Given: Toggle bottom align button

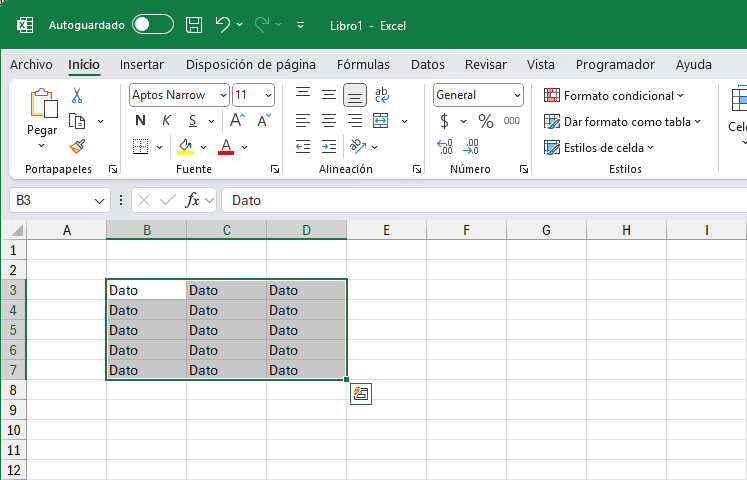Looking at the screenshot, I should coord(355,95).
